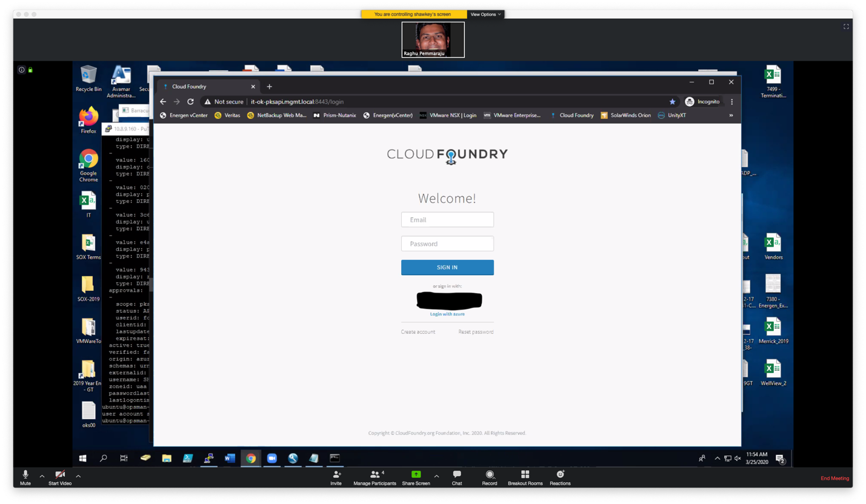Open the Chrome three-dot menu
This screenshot has width=866, height=504.
(731, 102)
